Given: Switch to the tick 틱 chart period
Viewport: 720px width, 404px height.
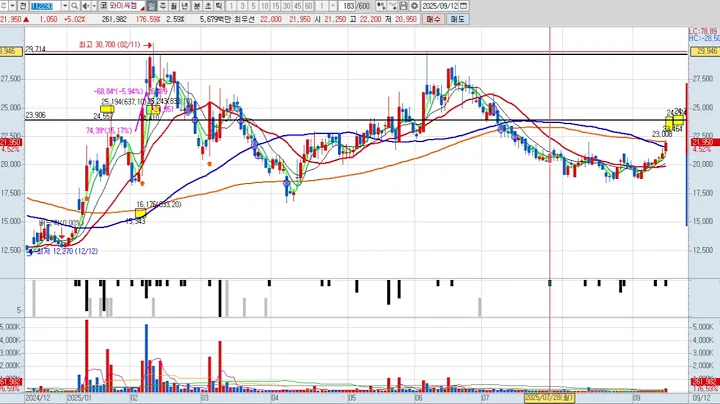Looking at the screenshot, I should (x=219, y=6).
